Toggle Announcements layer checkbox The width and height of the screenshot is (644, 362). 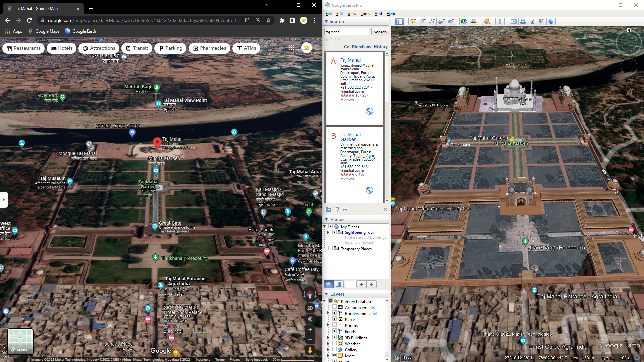point(334,307)
